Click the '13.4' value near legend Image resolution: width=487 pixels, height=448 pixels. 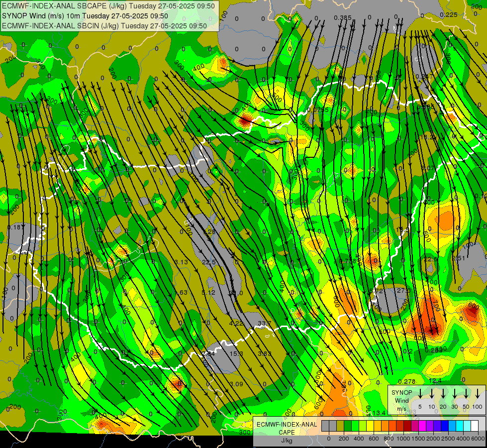click(x=379, y=413)
